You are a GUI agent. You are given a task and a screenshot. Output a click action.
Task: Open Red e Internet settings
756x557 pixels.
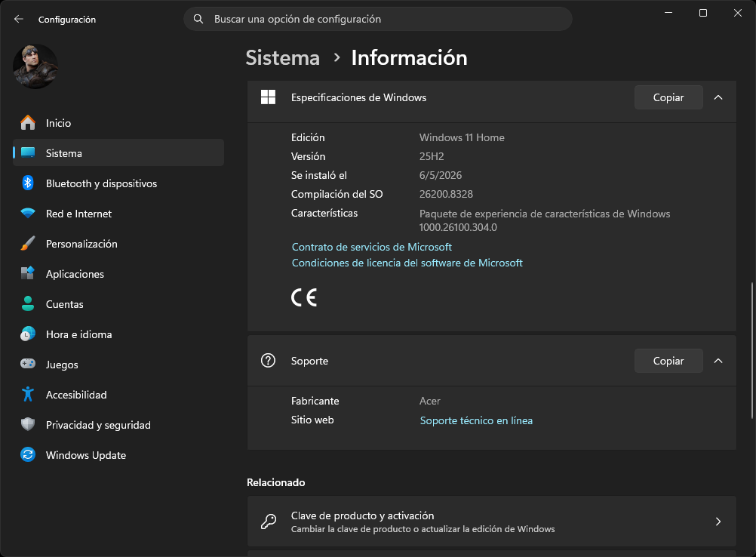pyautogui.click(x=118, y=214)
